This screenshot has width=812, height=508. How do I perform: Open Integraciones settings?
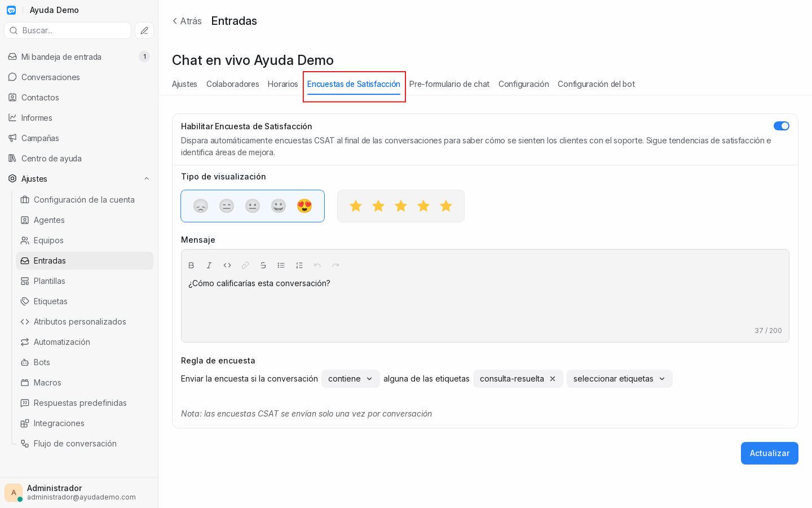coord(85,423)
